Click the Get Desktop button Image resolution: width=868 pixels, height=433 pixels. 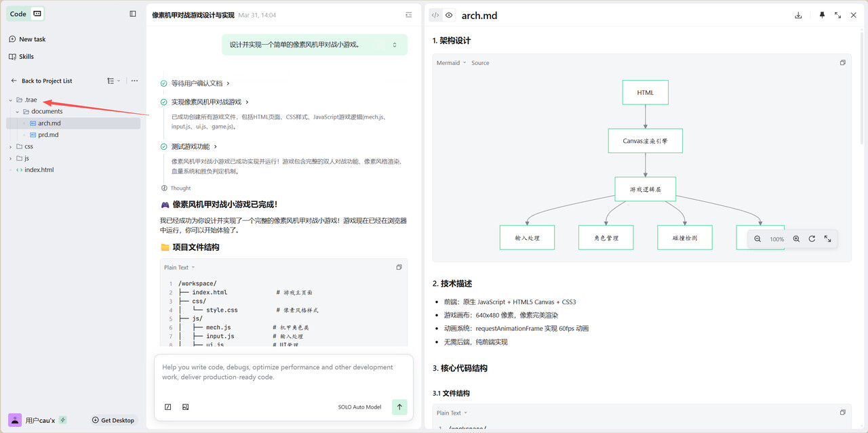click(113, 420)
